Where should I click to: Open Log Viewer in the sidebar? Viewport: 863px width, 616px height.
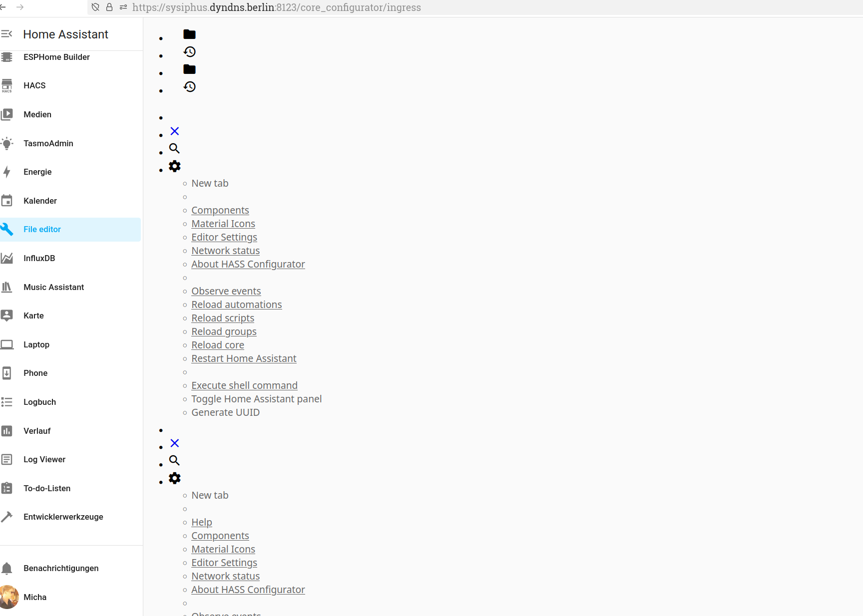click(x=70, y=459)
